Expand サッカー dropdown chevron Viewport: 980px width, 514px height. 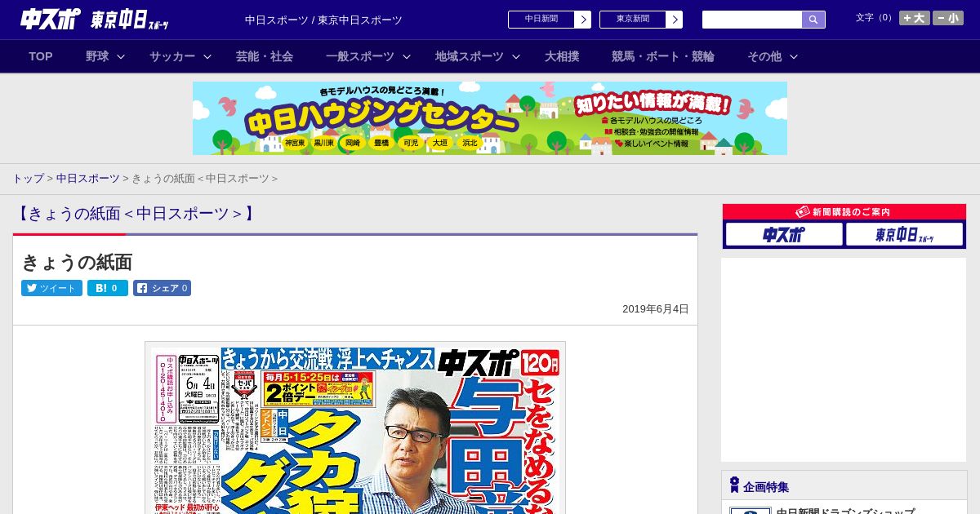click(207, 56)
